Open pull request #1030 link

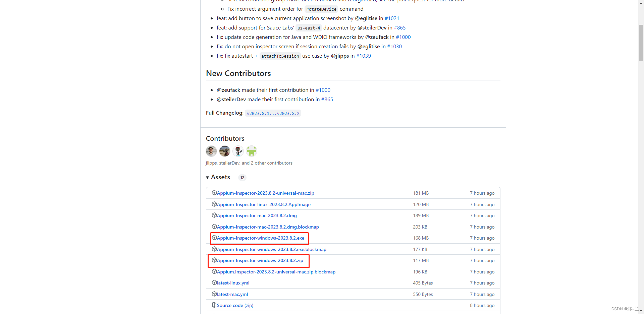[394, 47]
